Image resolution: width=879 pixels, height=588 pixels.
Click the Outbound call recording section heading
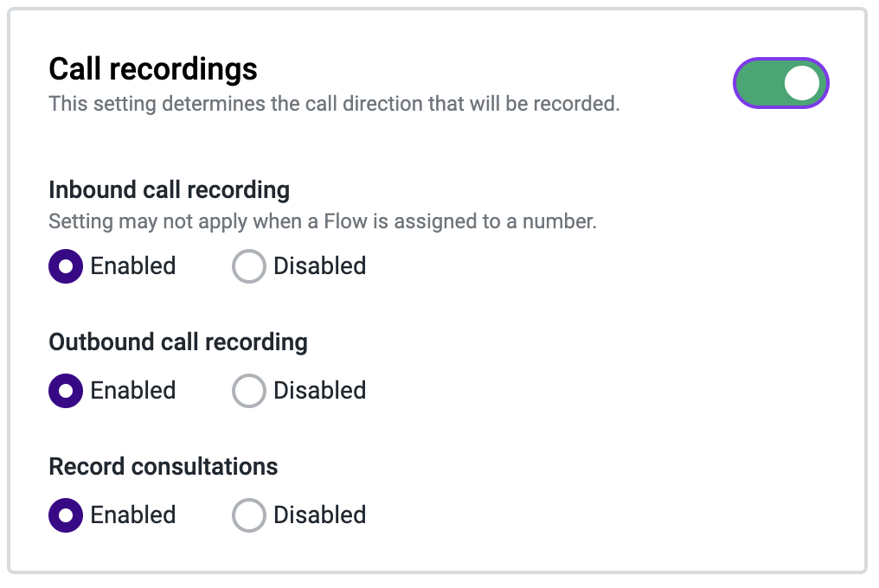coord(177,342)
